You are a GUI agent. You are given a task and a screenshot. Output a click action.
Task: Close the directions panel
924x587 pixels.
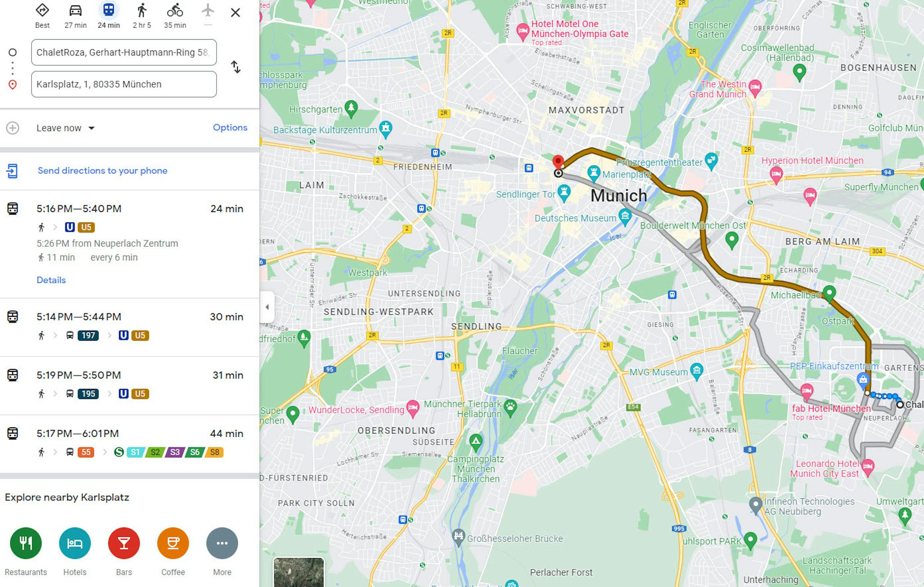235,12
